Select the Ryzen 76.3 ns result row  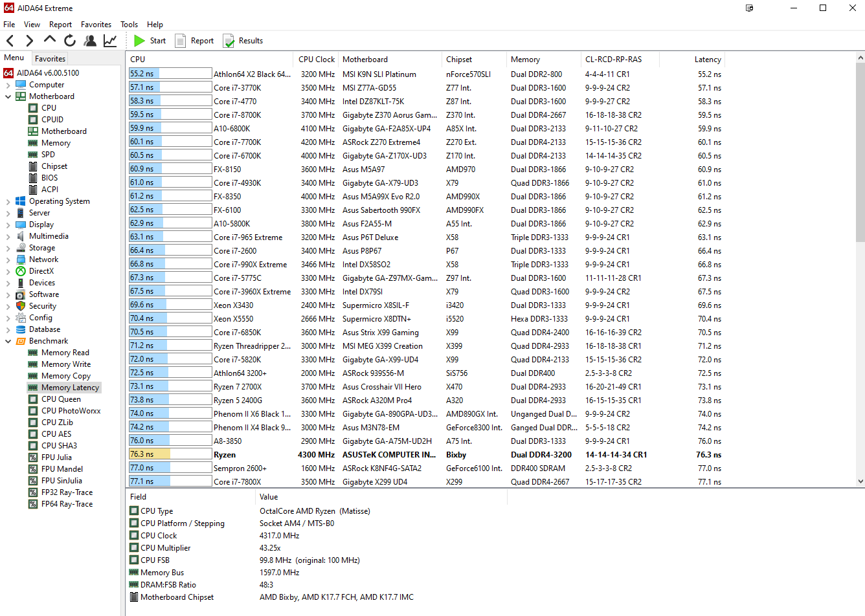425,454
